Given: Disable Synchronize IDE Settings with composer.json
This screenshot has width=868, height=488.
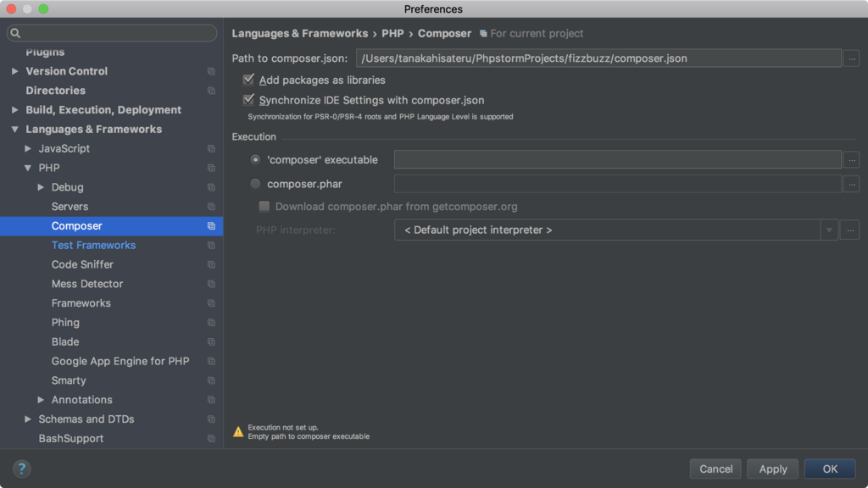Looking at the screenshot, I should click(x=248, y=100).
